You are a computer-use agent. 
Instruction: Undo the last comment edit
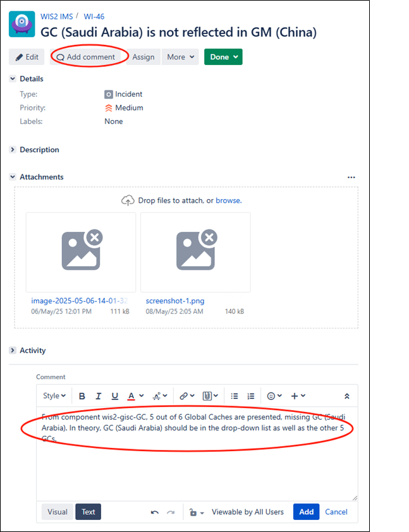155,512
